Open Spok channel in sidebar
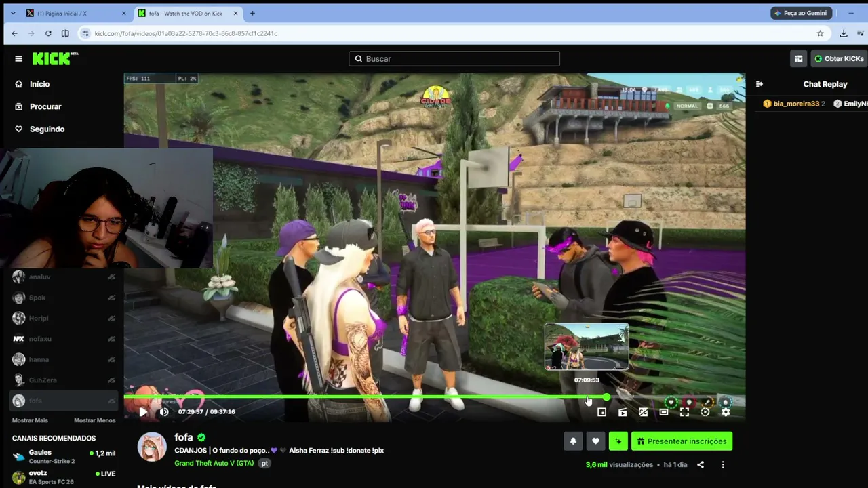 pyautogui.click(x=64, y=298)
